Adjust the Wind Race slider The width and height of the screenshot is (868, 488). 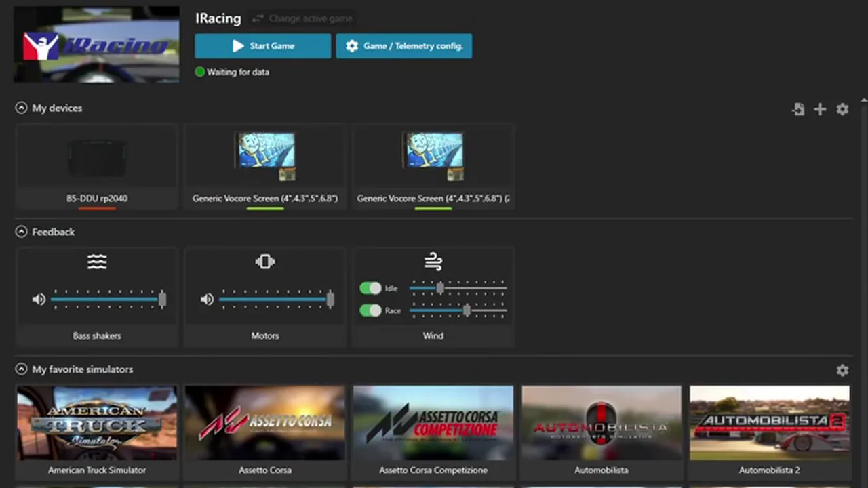click(458, 310)
